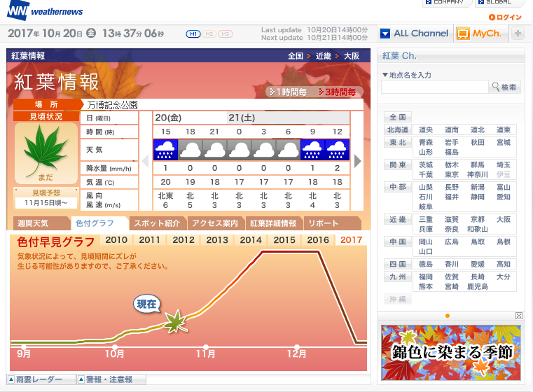Switch forecast to 3時間毎 interval
Image resolution: width=533 pixels, height=392 pixels.
coord(337,92)
